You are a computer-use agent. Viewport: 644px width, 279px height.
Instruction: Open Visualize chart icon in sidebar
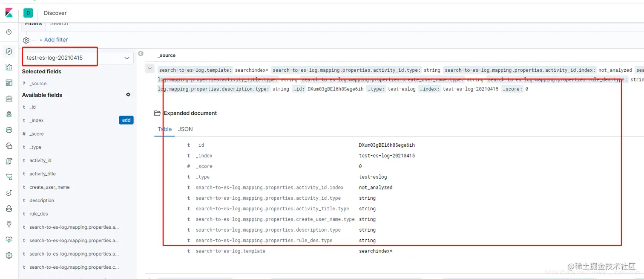[9, 67]
